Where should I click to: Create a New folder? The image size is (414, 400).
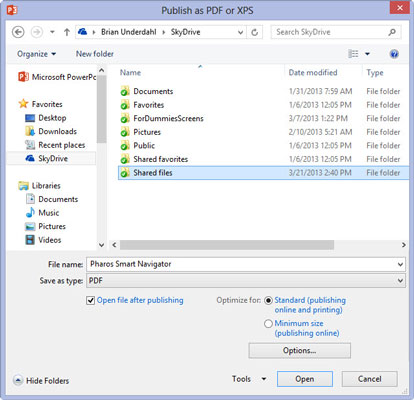pyautogui.click(x=95, y=54)
